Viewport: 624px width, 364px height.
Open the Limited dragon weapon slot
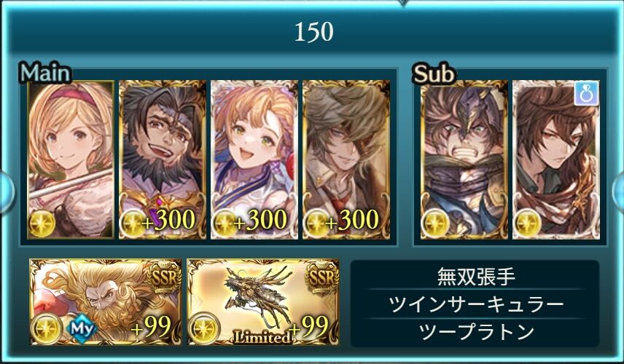263,302
